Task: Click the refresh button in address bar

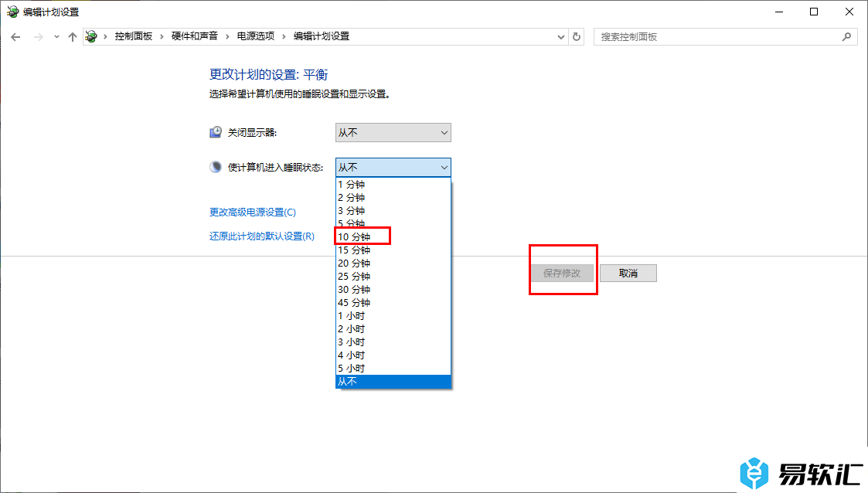Action: click(x=577, y=36)
